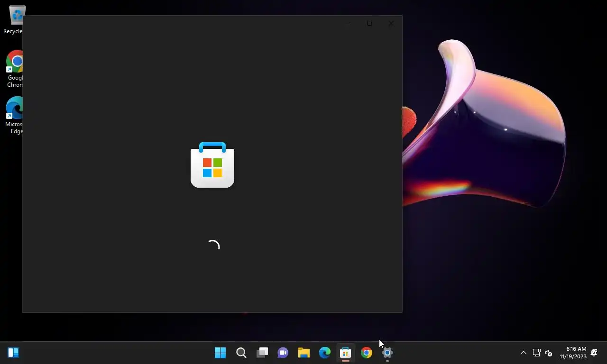
Task: Minimize the Microsoft Store window
Action: tap(348, 23)
